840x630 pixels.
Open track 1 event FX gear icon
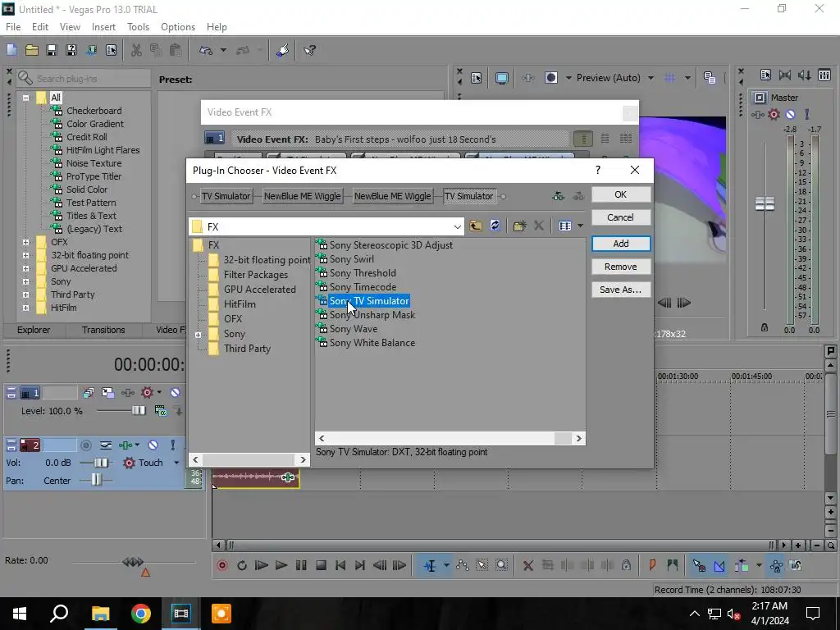click(147, 393)
